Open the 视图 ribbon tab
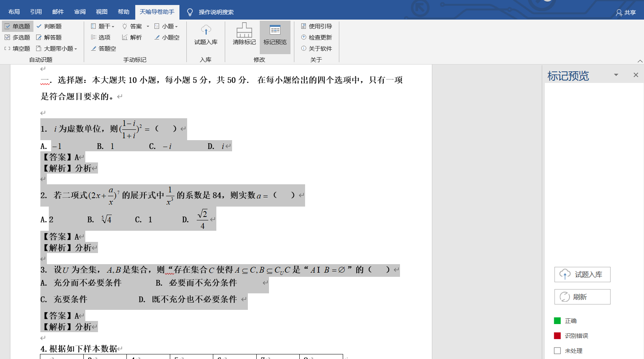The height and width of the screenshot is (359, 644). coord(101,12)
